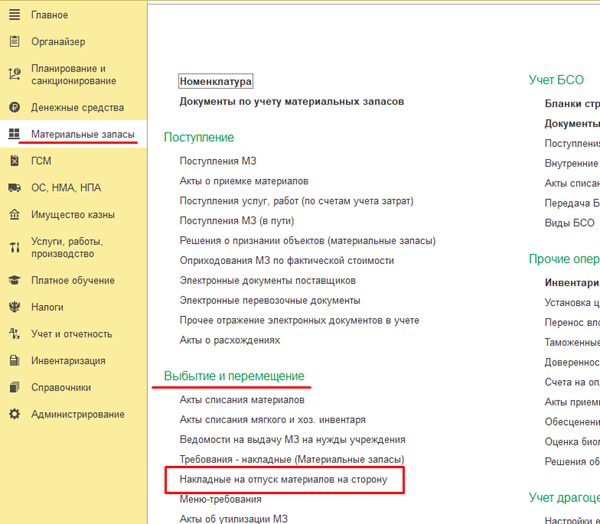Select Материальные запасы in sidebar
This screenshot has width=600, height=524.
pos(83,134)
